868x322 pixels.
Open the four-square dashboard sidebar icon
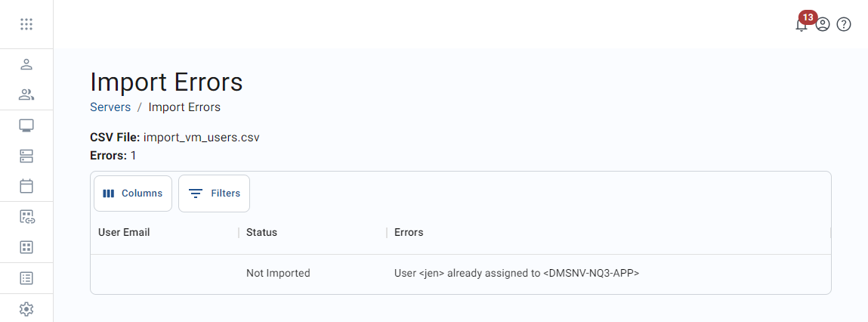pos(26,247)
